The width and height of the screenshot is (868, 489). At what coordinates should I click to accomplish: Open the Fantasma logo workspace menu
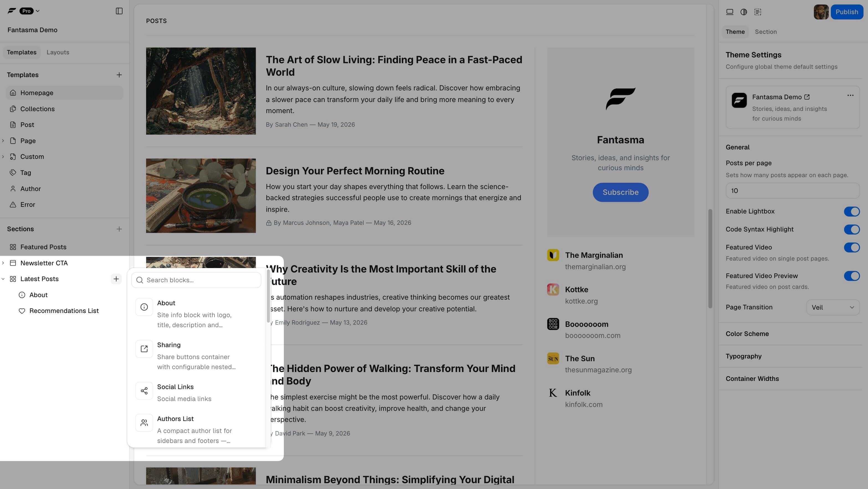pos(12,11)
